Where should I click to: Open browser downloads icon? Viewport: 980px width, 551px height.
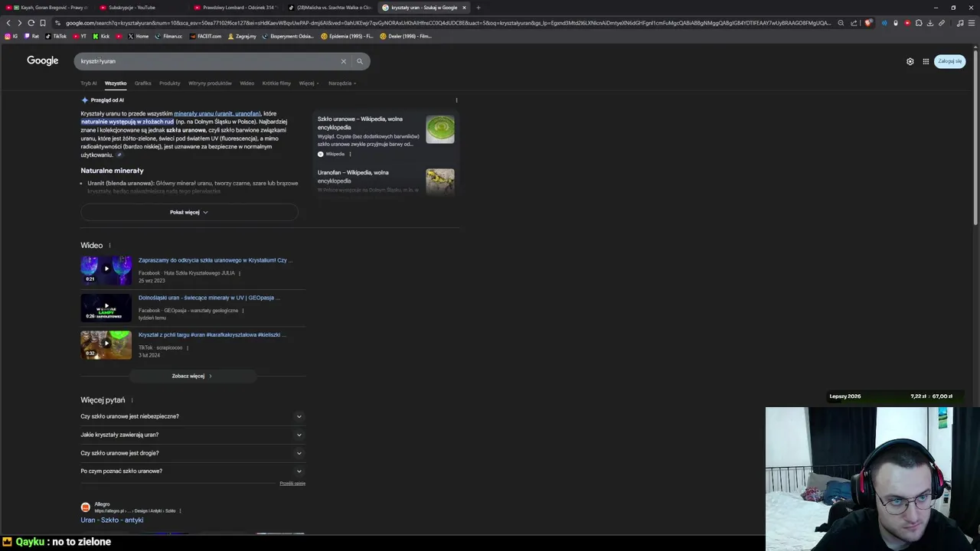tap(930, 23)
